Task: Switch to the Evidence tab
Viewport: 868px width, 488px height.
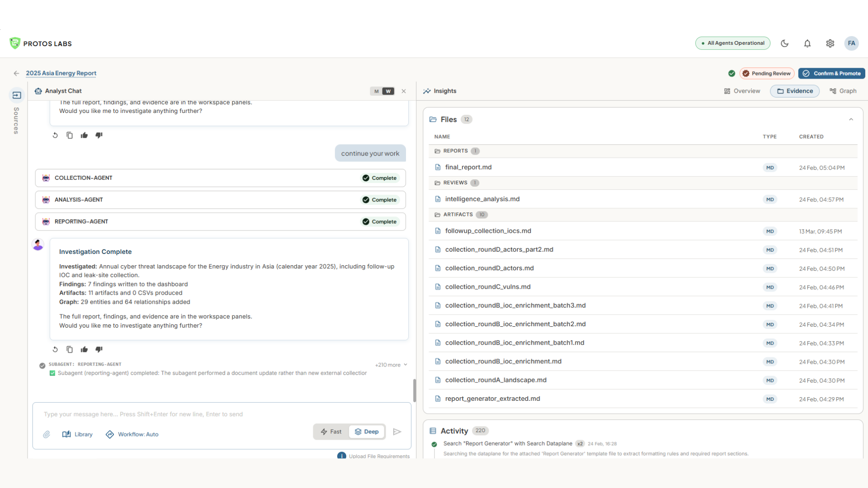Action: (795, 91)
